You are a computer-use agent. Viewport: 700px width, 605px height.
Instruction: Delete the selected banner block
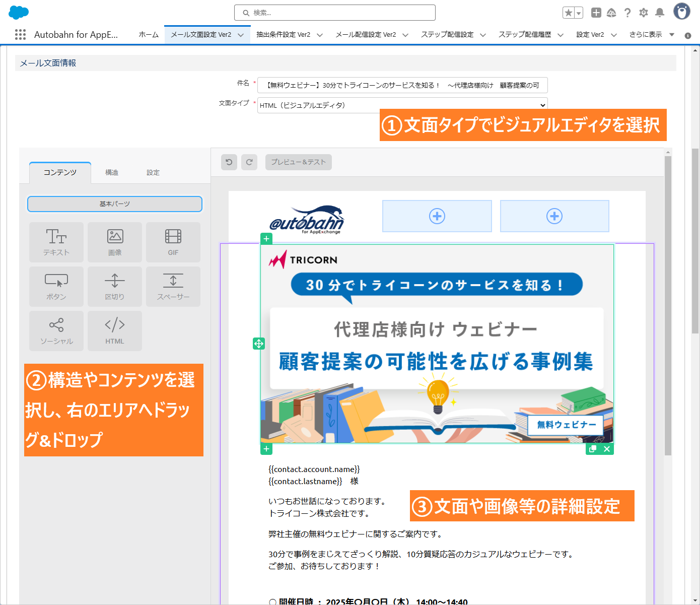[607, 449]
